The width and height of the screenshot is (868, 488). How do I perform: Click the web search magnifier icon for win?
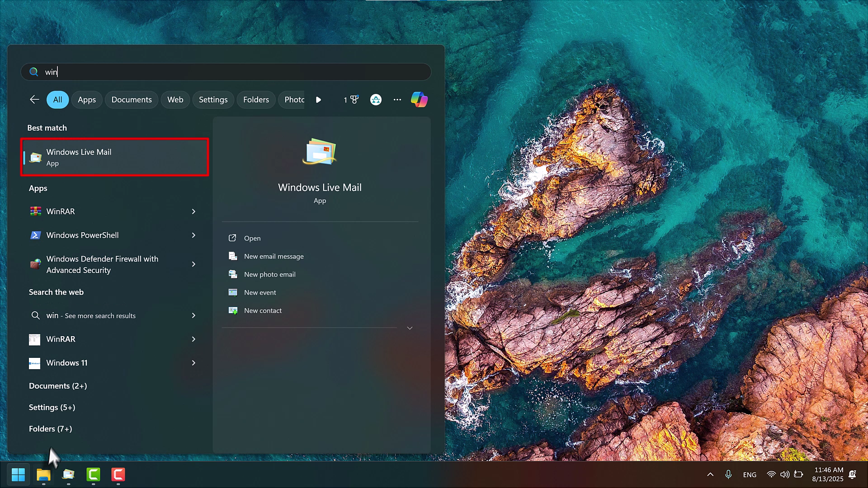pyautogui.click(x=35, y=315)
